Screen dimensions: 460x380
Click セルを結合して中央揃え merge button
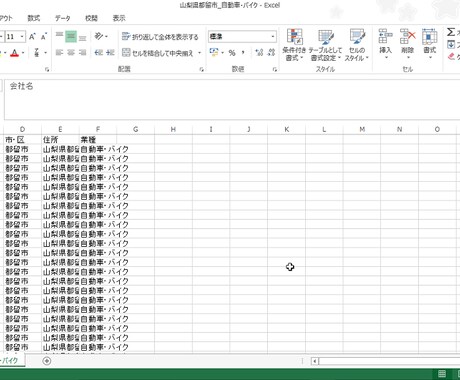157,53
